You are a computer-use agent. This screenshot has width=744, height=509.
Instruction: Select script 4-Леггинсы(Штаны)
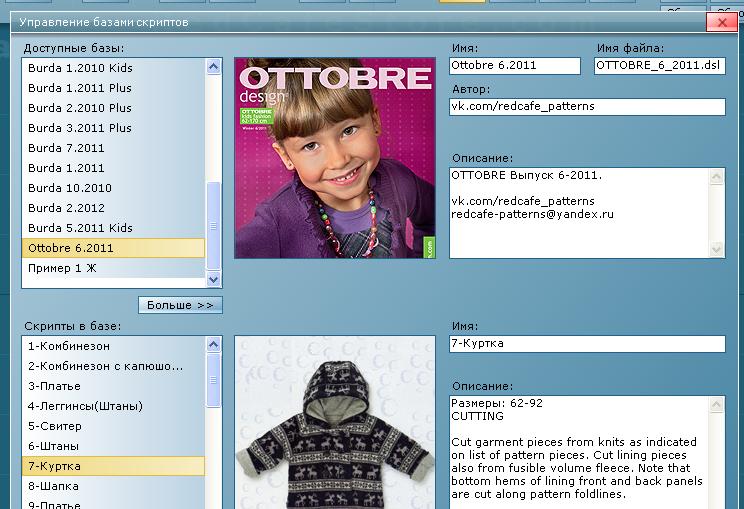[113, 406]
